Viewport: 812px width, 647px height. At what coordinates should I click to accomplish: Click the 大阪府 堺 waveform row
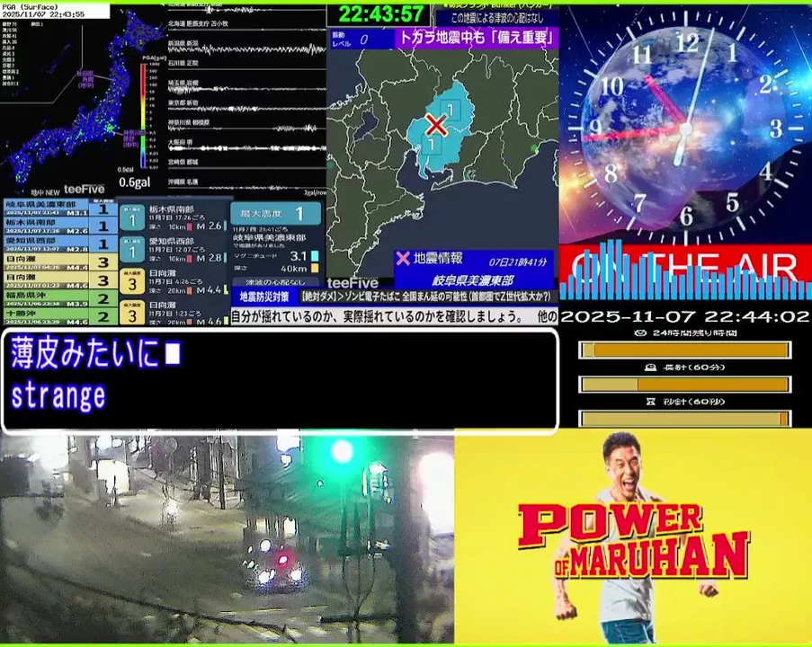(246, 145)
